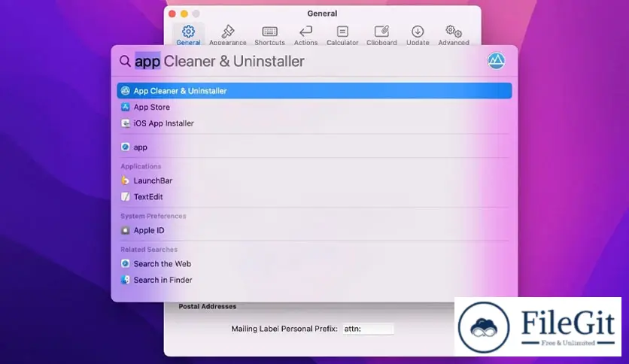The width and height of the screenshot is (629, 364).
Task: Choose Search in Finder
Action: click(x=314, y=280)
